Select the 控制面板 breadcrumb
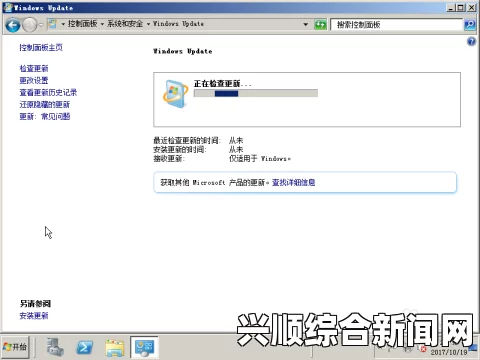This screenshot has height=360, width=480. click(82, 24)
